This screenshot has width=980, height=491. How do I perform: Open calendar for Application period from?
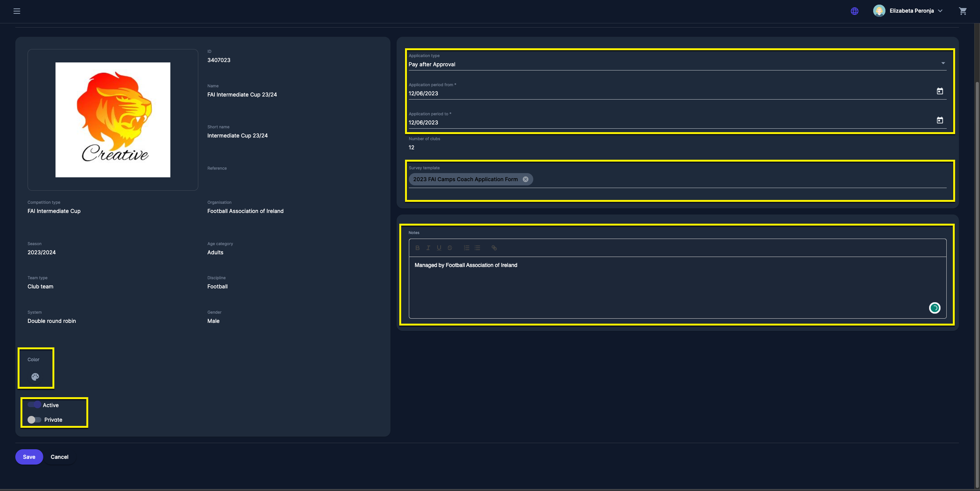[940, 91]
